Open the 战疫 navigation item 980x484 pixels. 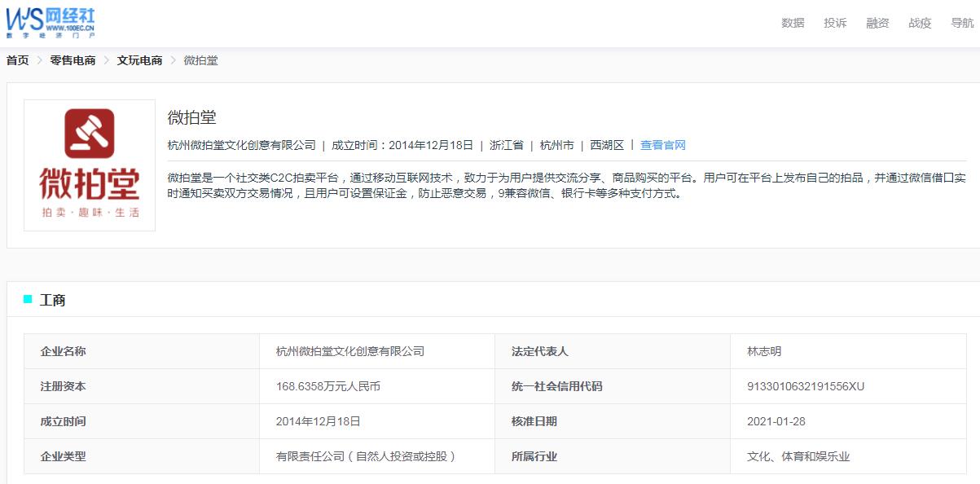(x=919, y=23)
